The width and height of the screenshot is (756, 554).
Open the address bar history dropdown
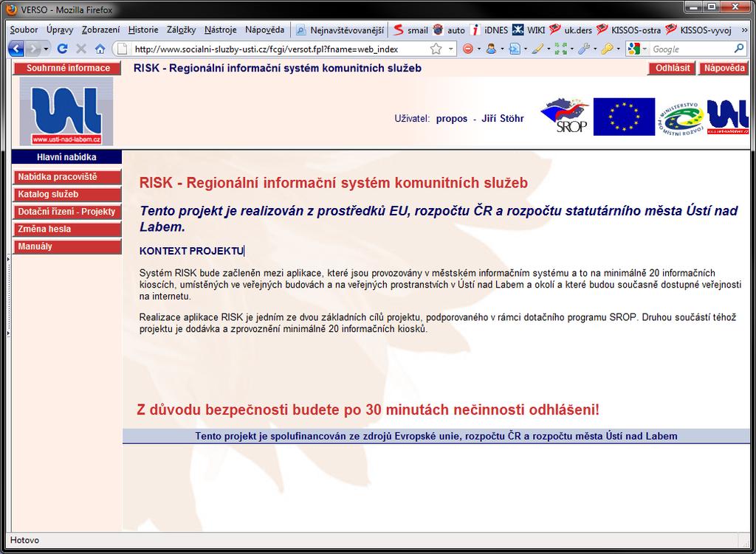(450, 49)
